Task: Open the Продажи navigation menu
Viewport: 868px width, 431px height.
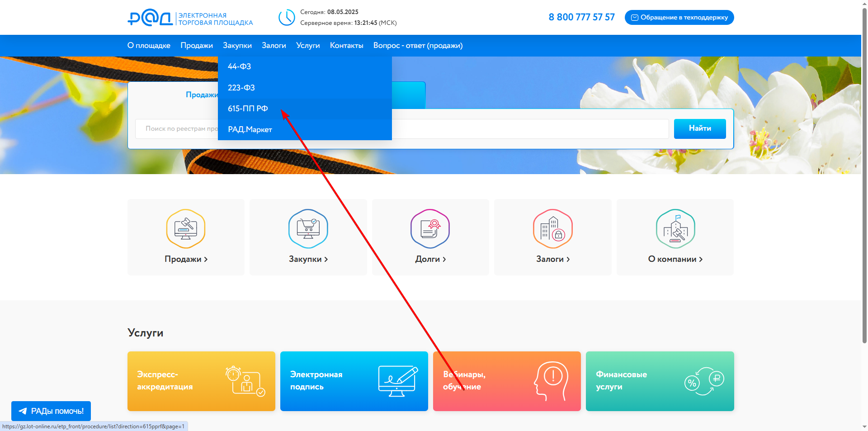Action: [x=197, y=45]
